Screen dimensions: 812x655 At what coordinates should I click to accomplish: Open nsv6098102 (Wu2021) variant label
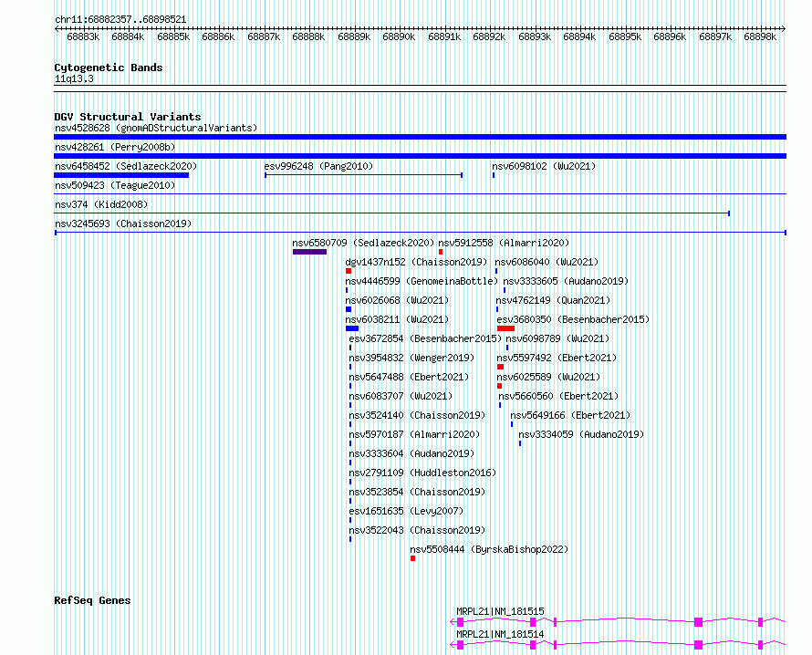544,166
